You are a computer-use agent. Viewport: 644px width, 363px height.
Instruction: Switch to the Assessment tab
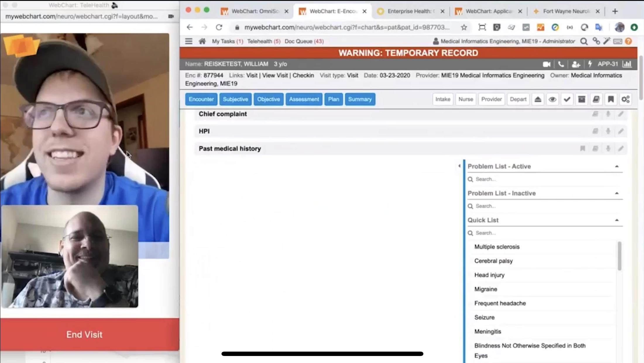pos(304,99)
